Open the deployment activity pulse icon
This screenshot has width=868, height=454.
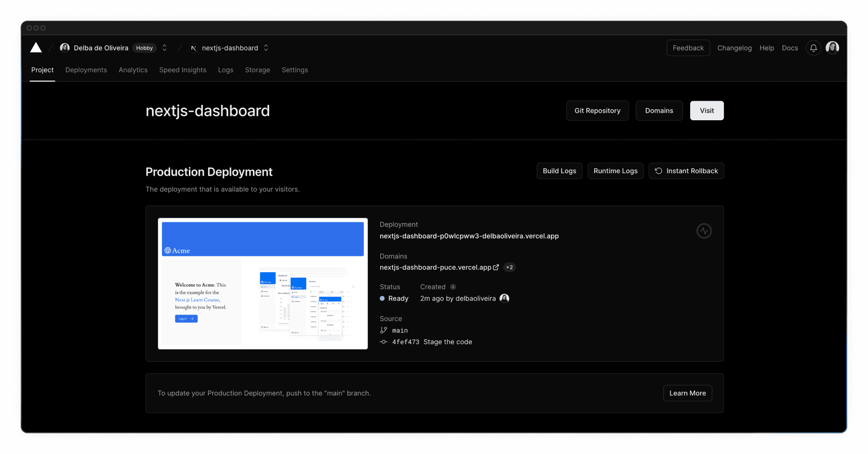click(703, 231)
